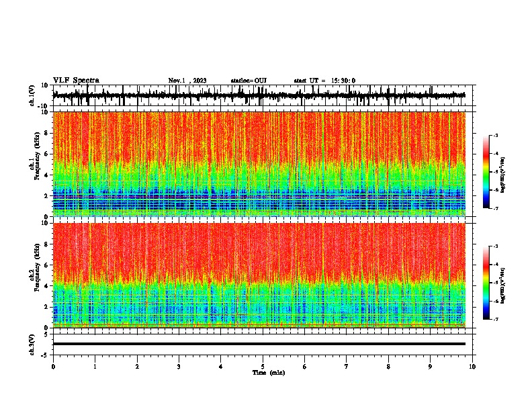
Task: Click the "ch.1(V)" vertical axis label
Action: (x=32, y=95)
